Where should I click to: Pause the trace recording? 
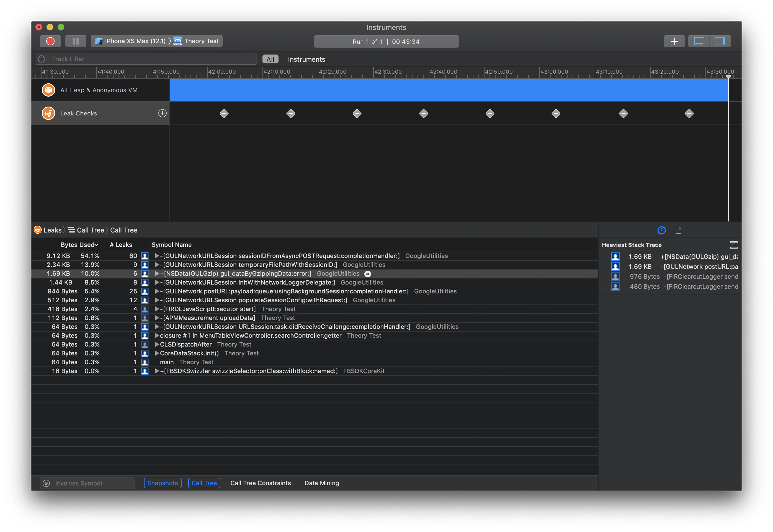pyautogui.click(x=76, y=41)
